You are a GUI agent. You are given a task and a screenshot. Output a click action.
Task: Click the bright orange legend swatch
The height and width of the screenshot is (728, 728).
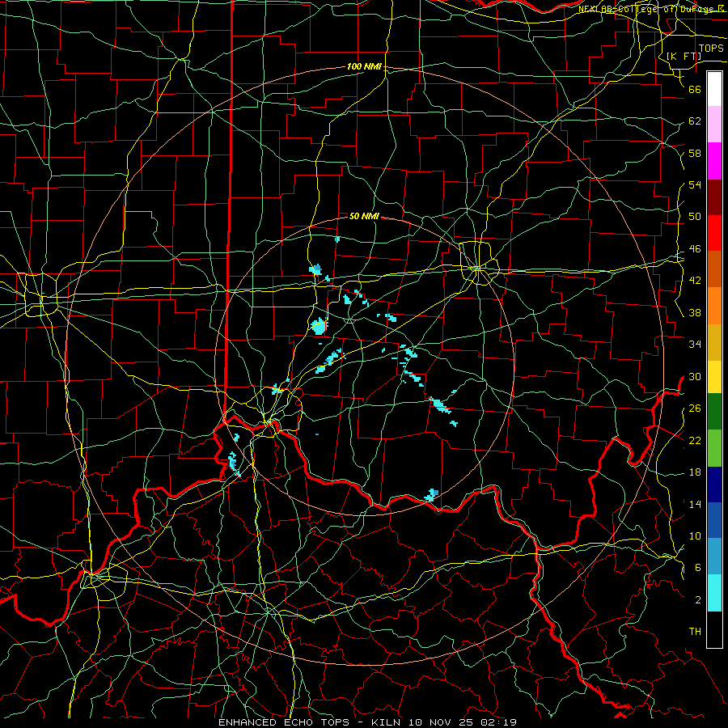coord(714,306)
